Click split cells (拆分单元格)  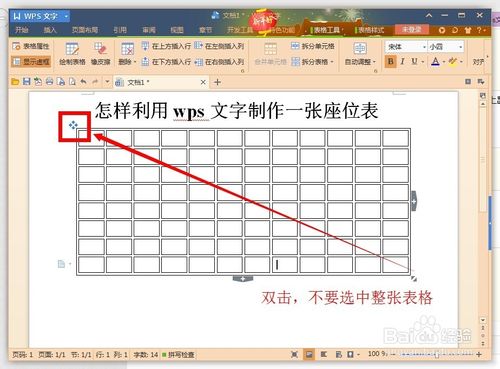[313, 46]
